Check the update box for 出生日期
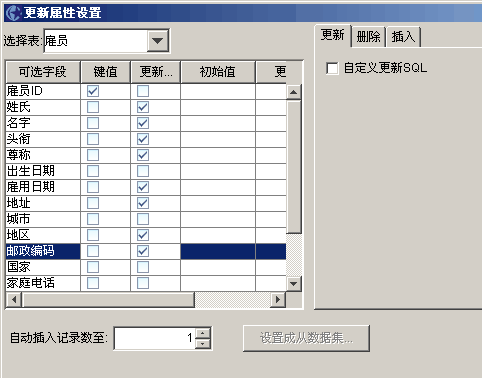The width and height of the screenshot is (482, 378). [143, 171]
